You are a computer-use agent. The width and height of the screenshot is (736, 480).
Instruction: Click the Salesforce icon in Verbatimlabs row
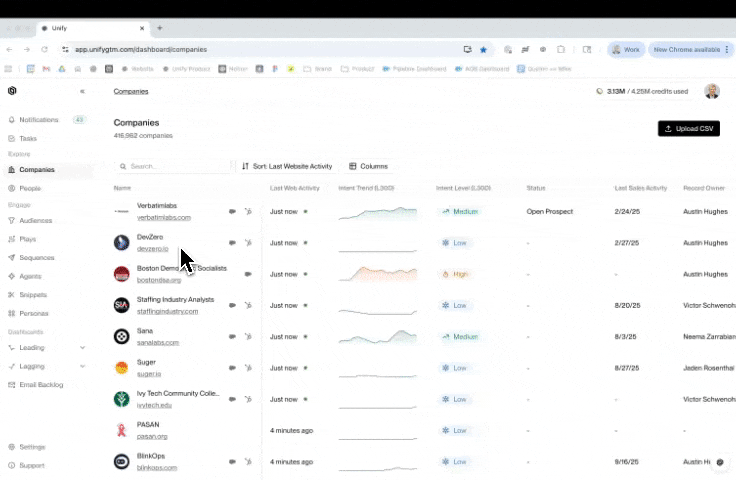click(232, 212)
